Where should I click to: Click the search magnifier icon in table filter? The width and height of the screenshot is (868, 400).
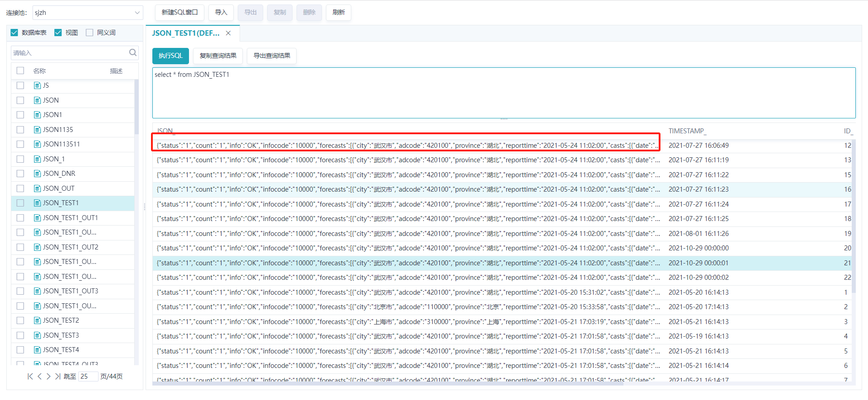pos(132,52)
